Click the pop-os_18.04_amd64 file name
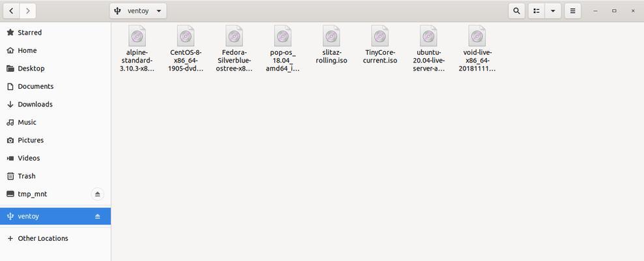 click(x=283, y=61)
